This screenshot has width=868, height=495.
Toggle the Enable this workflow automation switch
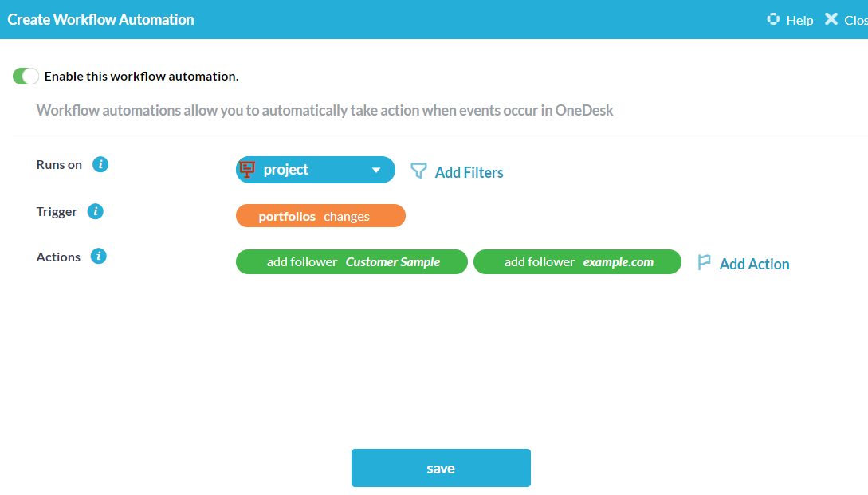26,77
